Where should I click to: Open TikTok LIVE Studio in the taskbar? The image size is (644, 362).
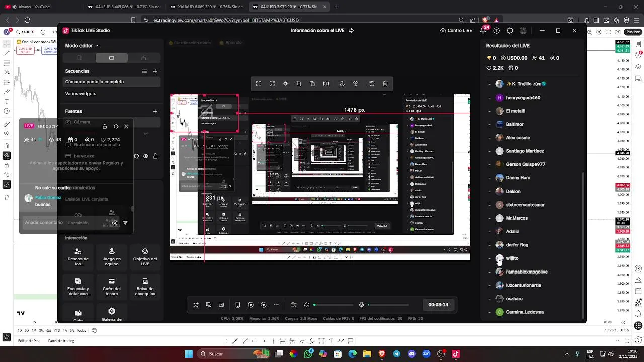point(456,354)
